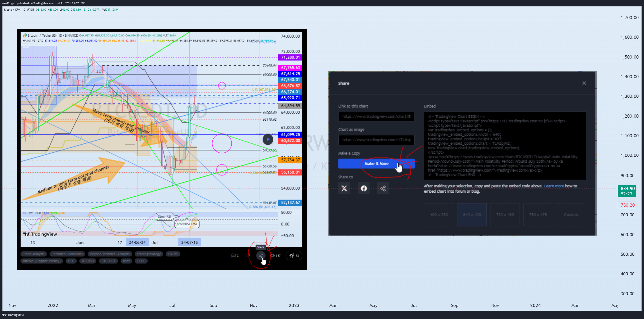The height and width of the screenshot is (319, 644).
Task: Open the Trend Analysis tag
Action: [x=33, y=254]
